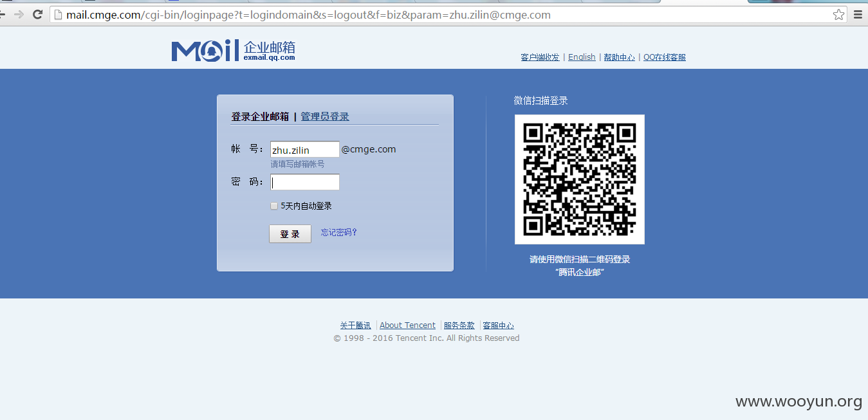Viewport: 868px width, 420px height.
Task: Click the URL address bar
Action: [x=448, y=14]
